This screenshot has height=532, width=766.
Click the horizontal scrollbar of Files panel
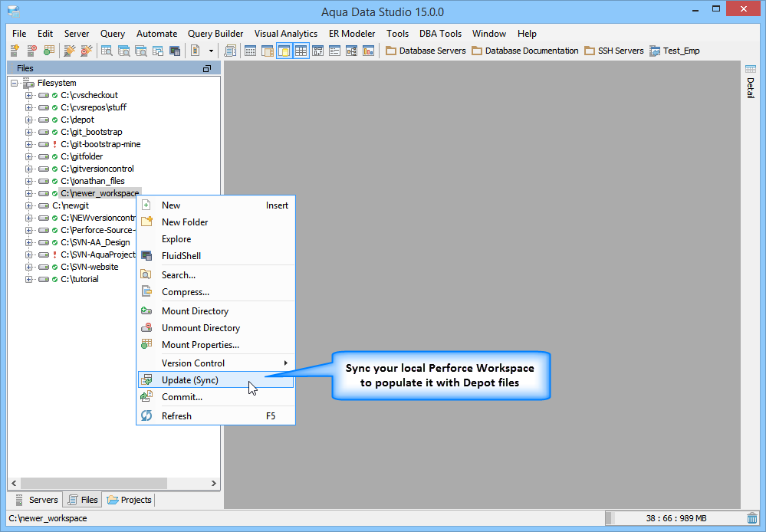click(x=94, y=483)
